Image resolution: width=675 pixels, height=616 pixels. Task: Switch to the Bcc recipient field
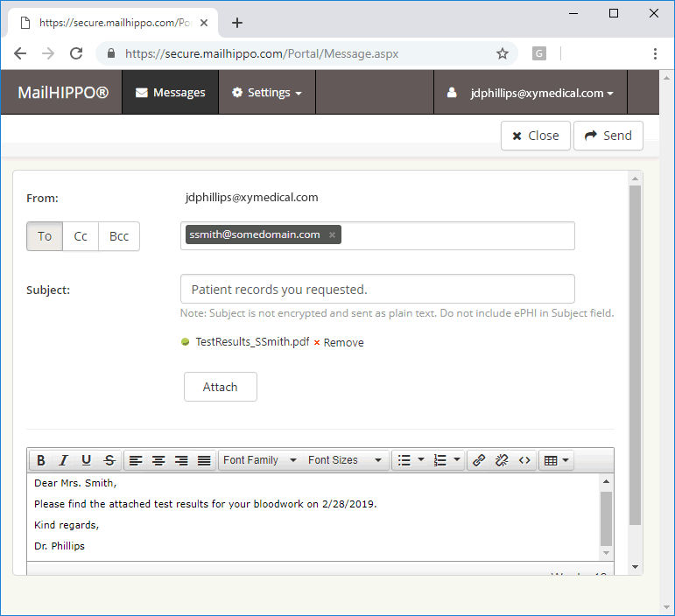(x=119, y=236)
